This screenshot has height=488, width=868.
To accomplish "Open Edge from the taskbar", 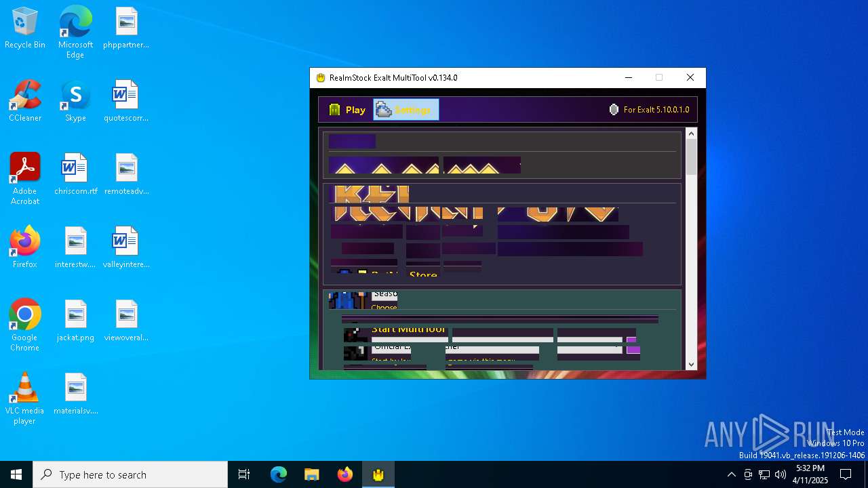I will click(x=279, y=474).
